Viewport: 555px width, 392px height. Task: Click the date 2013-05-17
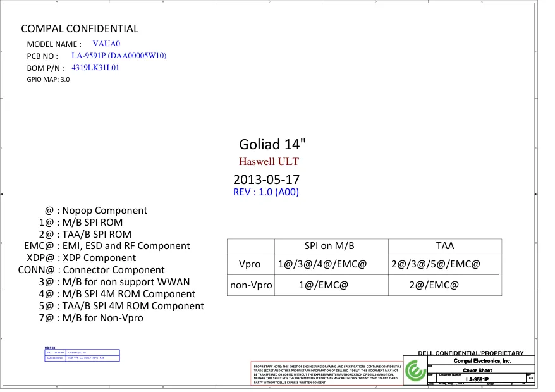tap(266, 179)
